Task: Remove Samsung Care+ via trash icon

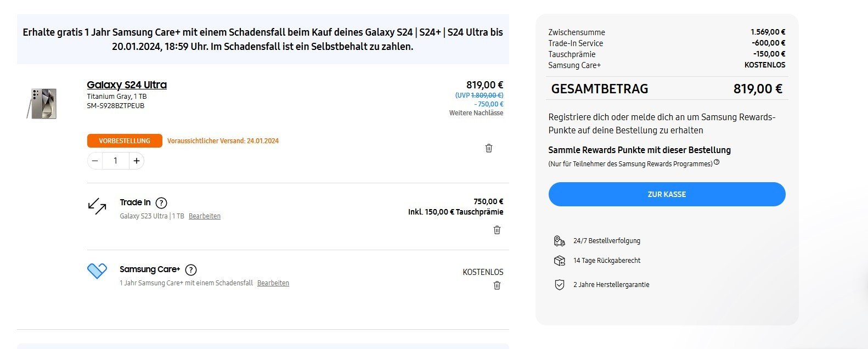Action: click(497, 285)
